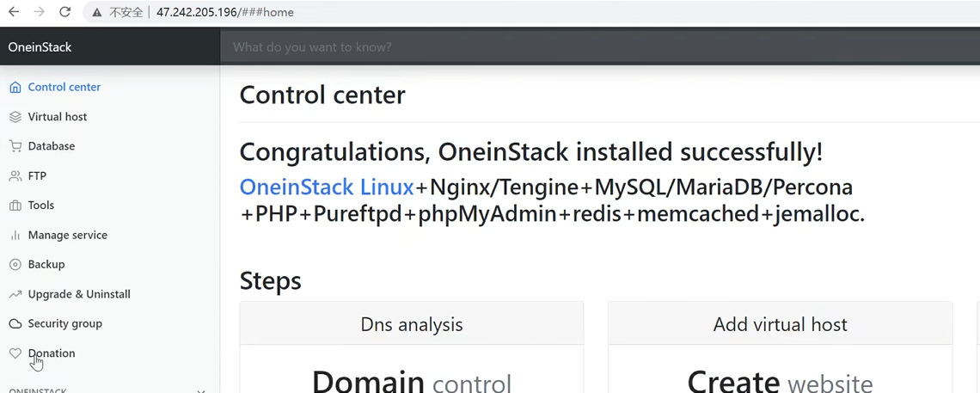Focus the 'What do you want to know?' search box
Viewport: 980px width, 393px height.
coord(516,47)
